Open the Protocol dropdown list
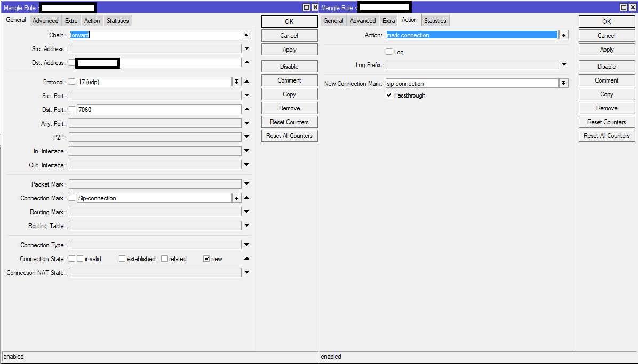 (x=236, y=82)
